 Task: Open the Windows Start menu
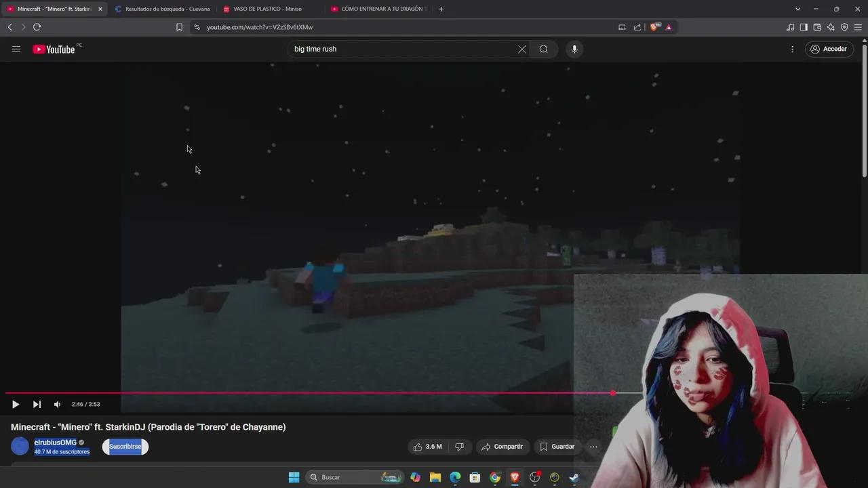pyautogui.click(x=294, y=477)
